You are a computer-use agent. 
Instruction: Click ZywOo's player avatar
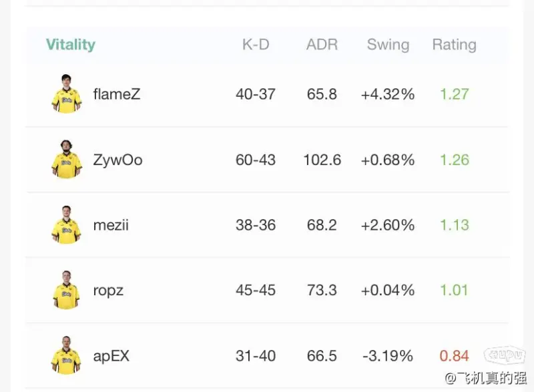click(66, 160)
